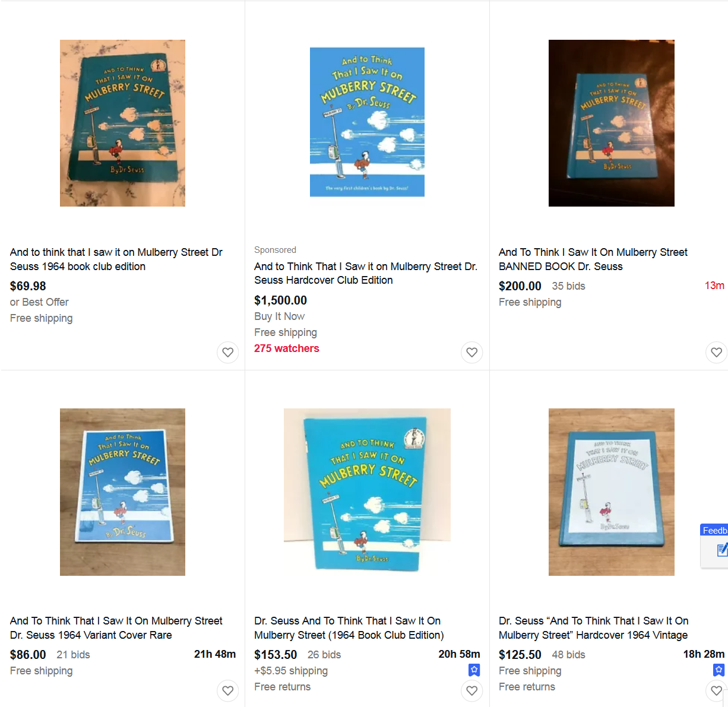View the dark photo for the $200.00 listing

[612, 123]
